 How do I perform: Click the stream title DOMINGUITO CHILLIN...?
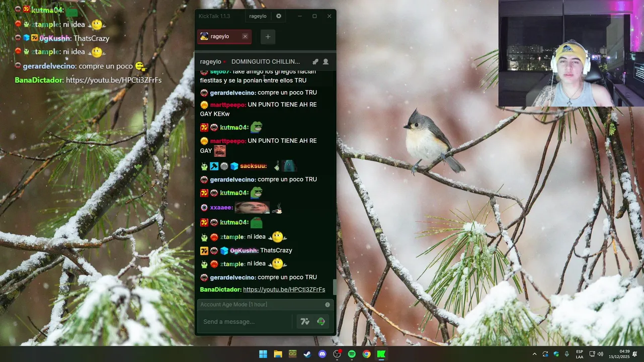coord(266,62)
